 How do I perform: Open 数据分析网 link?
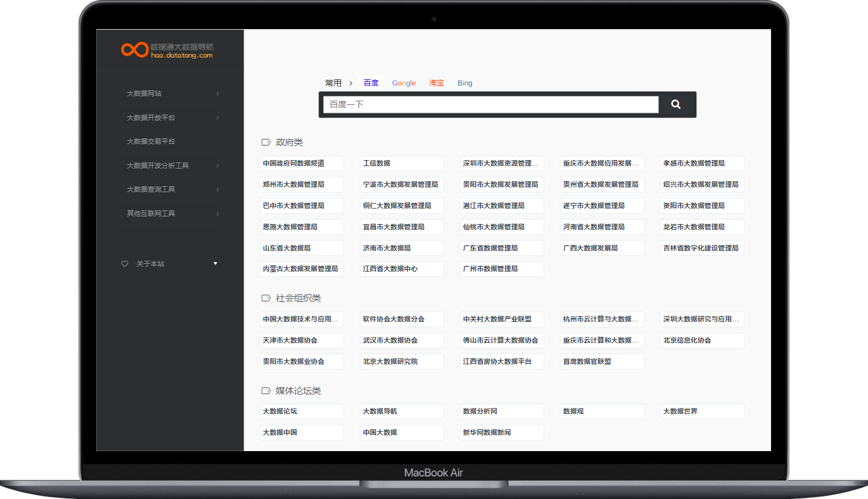pos(502,412)
